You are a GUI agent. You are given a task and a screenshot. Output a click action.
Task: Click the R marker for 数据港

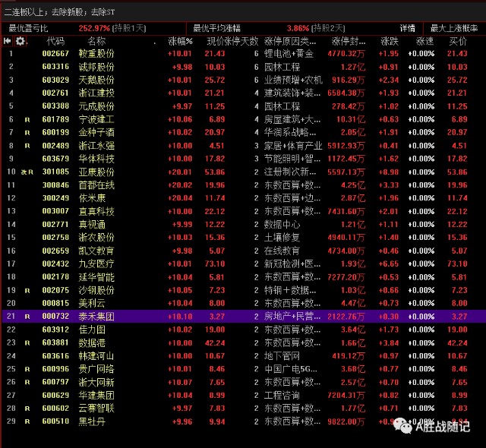[x=27, y=343]
